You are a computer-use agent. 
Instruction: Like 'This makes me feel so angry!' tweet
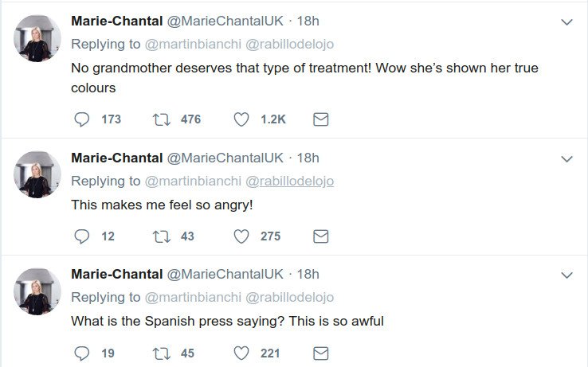(242, 236)
